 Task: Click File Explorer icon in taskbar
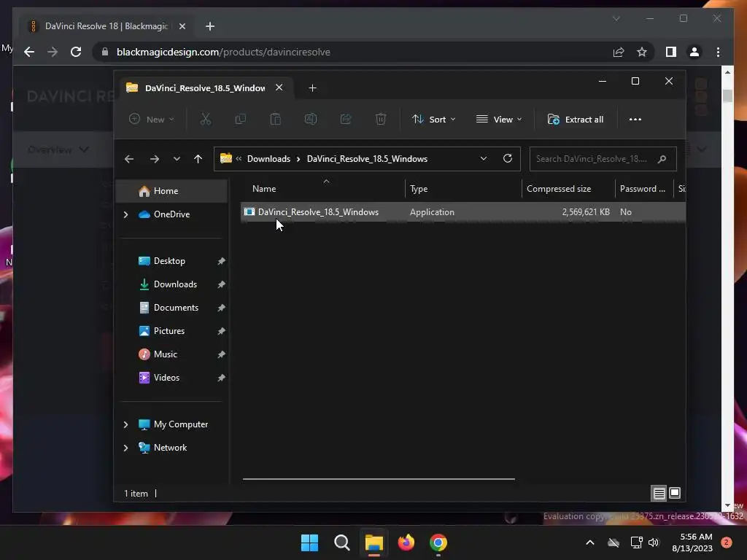click(x=374, y=542)
